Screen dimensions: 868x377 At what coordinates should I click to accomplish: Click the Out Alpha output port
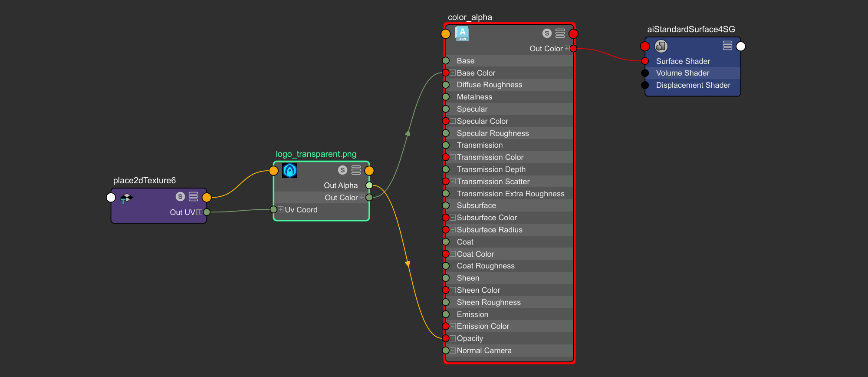click(x=369, y=185)
